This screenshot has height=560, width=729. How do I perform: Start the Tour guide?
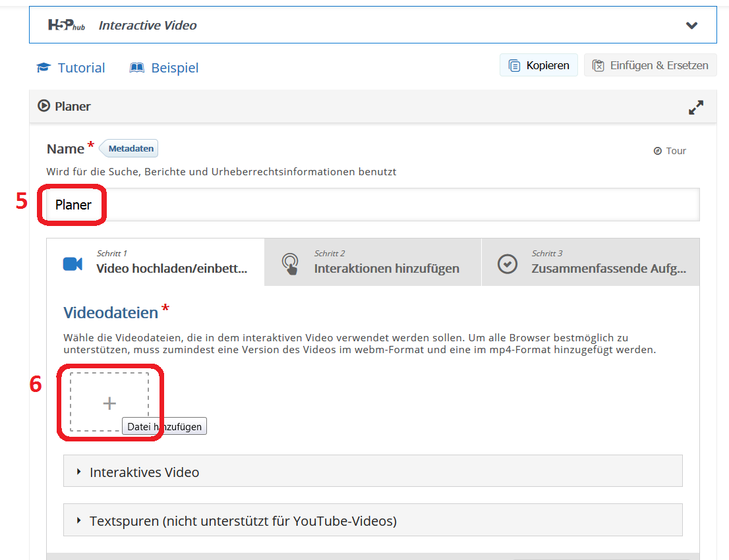pyautogui.click(x=670, y=151)
